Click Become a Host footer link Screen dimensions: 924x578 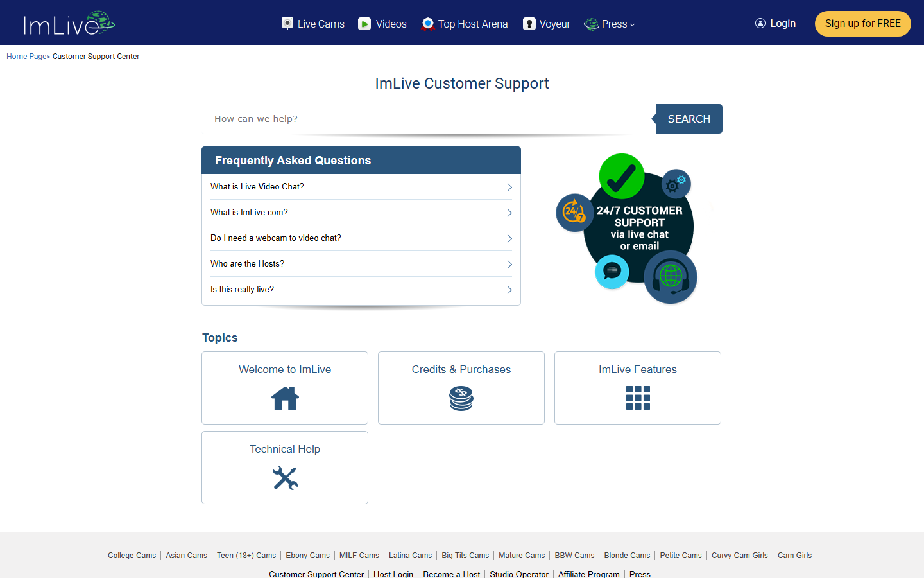tap(452, 574)
